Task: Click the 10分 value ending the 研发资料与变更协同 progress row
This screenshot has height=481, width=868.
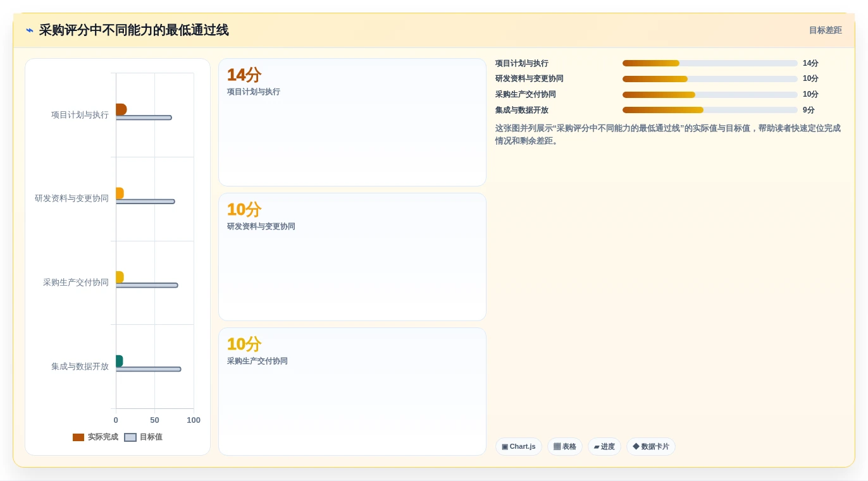Action: [810, 79]
